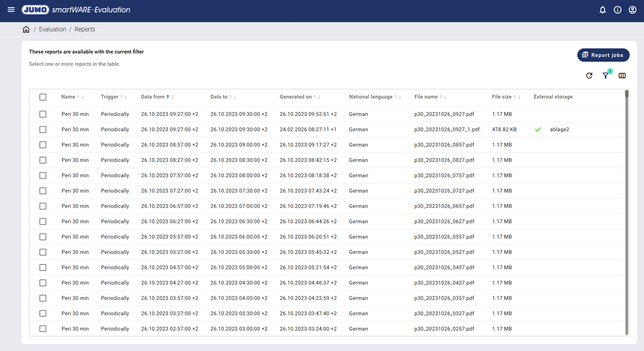The height and width of the screenshot is (351, 644).
Task: Toggle the select-all checkbox in header
Action: (43, 97)
